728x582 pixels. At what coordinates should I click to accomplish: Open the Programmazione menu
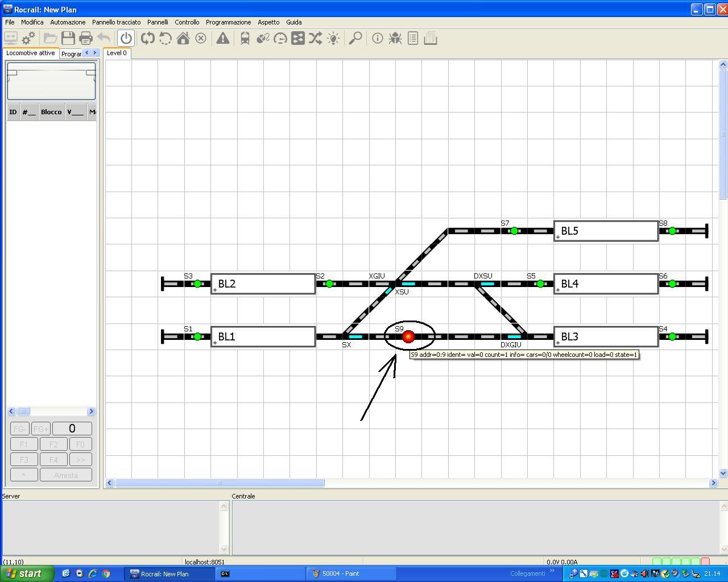click(228, 22)
